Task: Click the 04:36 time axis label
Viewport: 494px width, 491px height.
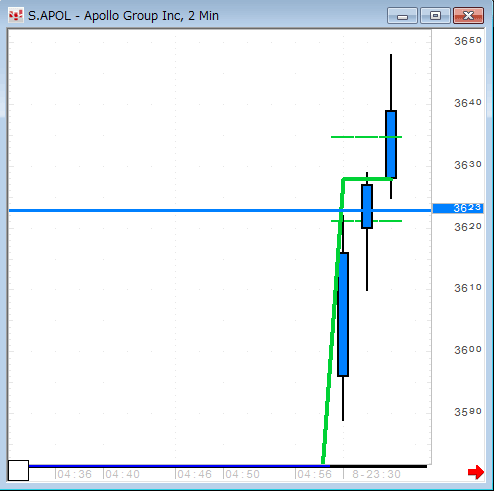Action: (74, 474)
